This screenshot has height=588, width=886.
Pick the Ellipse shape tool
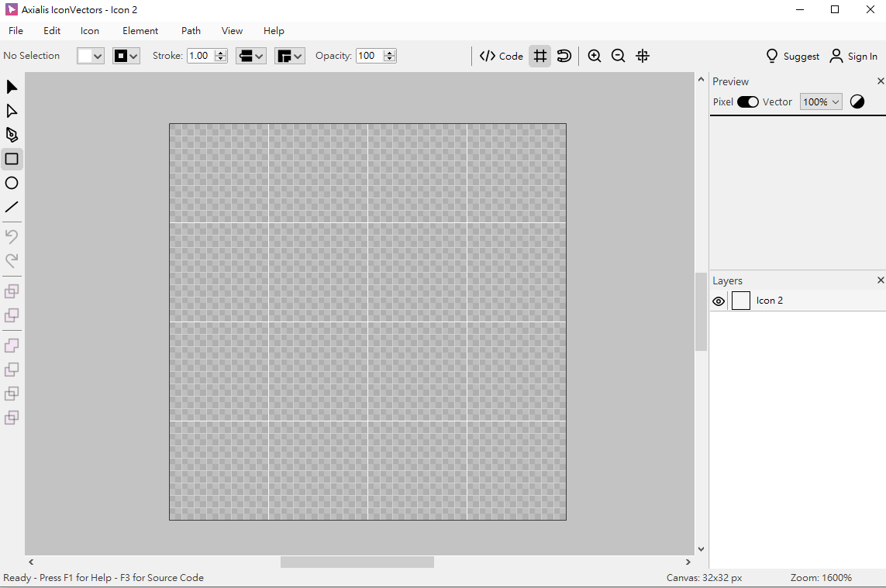pyautogui.click(x=12, y=183)
